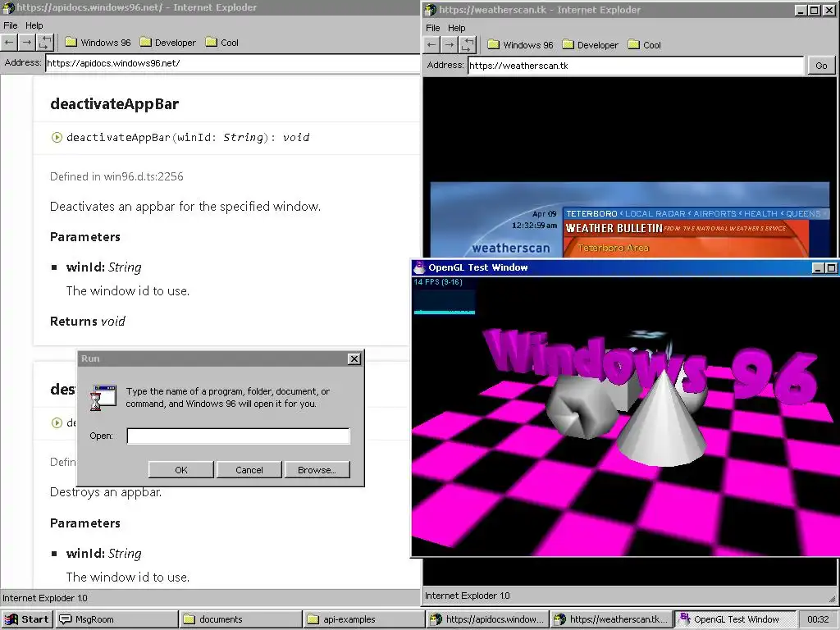Click the Run dialog program icon
Image resolution: width=840 pixels, height=630 pixels.
103,398
